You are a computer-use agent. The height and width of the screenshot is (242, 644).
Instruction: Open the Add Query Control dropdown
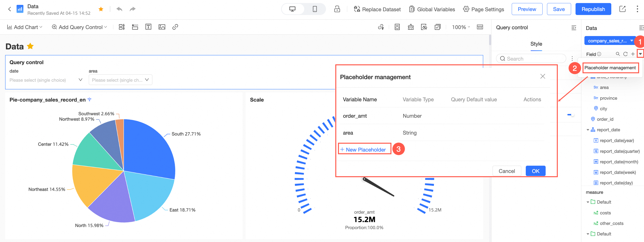[79, 27]
